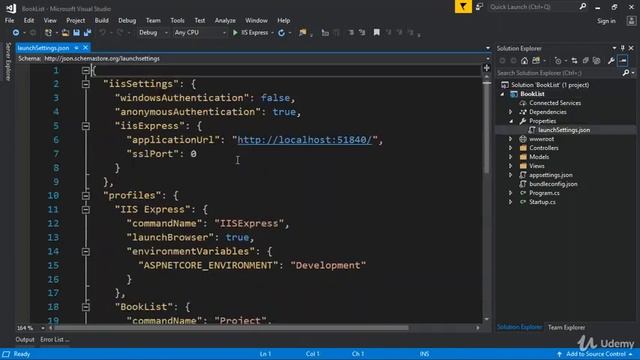
Task: Click the editor vertical scrollbar thumb
Action: (487, 128)
